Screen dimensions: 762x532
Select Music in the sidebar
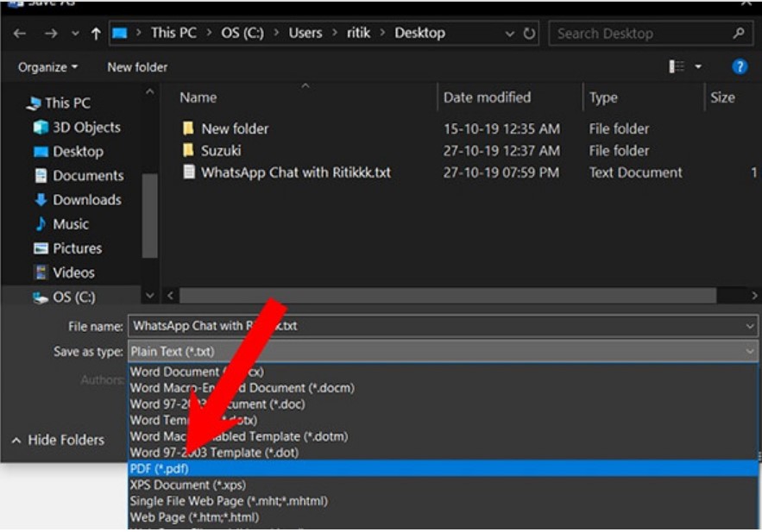tap(70, 223)
